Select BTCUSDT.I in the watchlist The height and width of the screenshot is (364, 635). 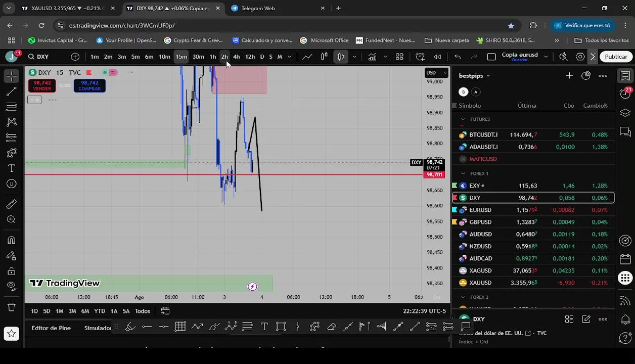[533, 135]
